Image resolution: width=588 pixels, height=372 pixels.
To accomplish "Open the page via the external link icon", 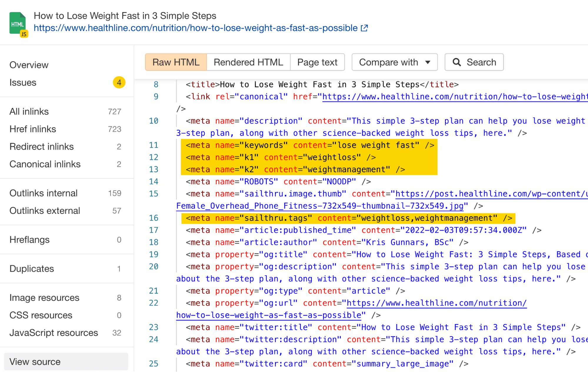I will pyautogui.click(x=364, y=28).
